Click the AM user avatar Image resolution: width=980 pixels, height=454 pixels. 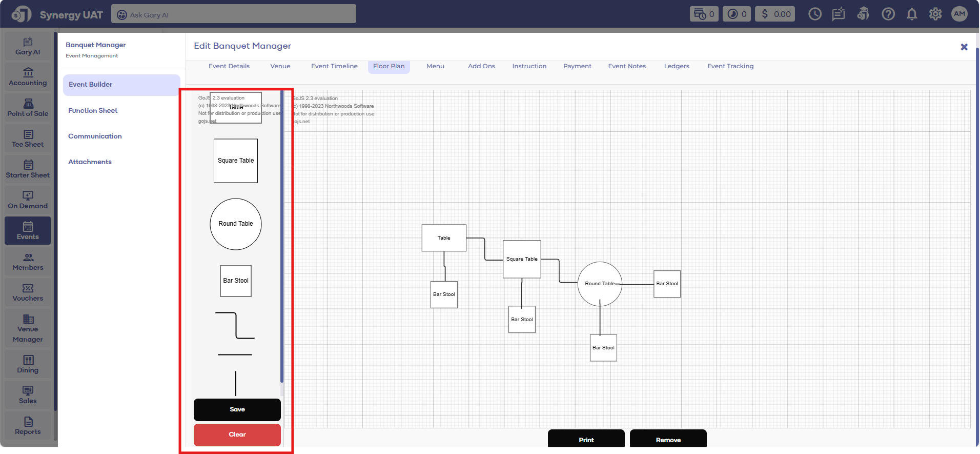[x=959, y=14]
